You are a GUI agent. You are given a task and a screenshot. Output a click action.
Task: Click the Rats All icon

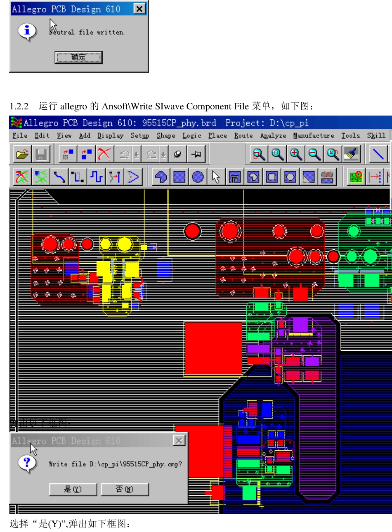pos(41,177)
